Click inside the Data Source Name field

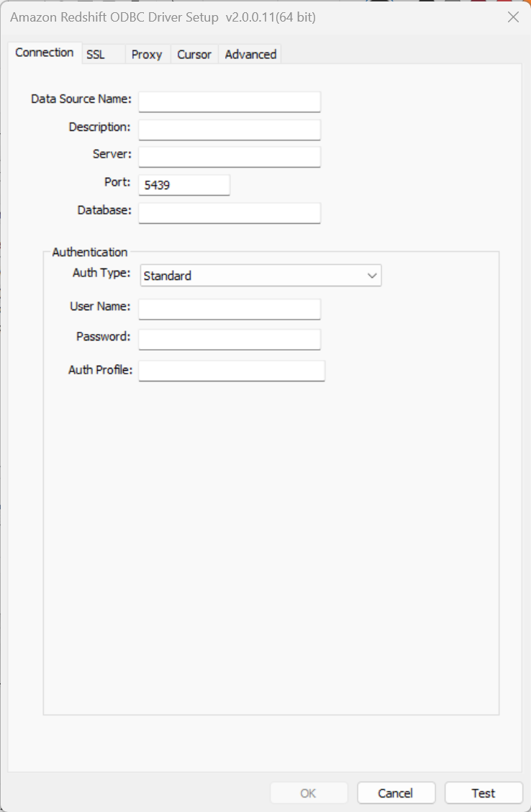coord(229,101)
